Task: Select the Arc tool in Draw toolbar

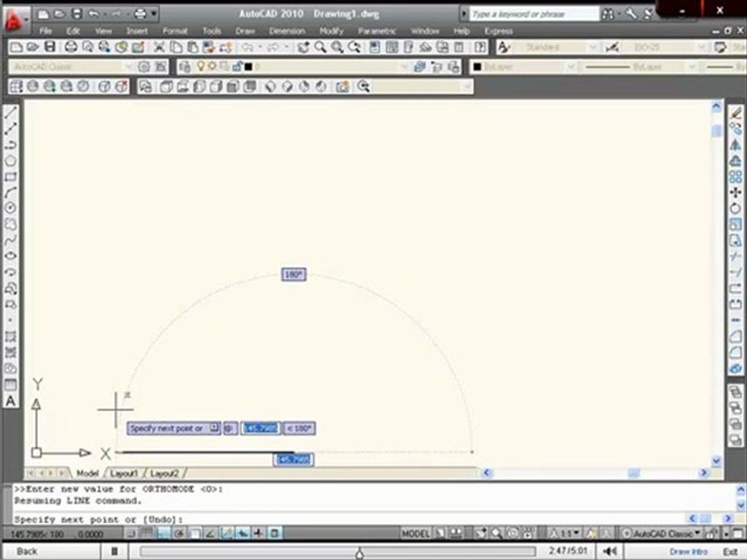Action: 10,192
